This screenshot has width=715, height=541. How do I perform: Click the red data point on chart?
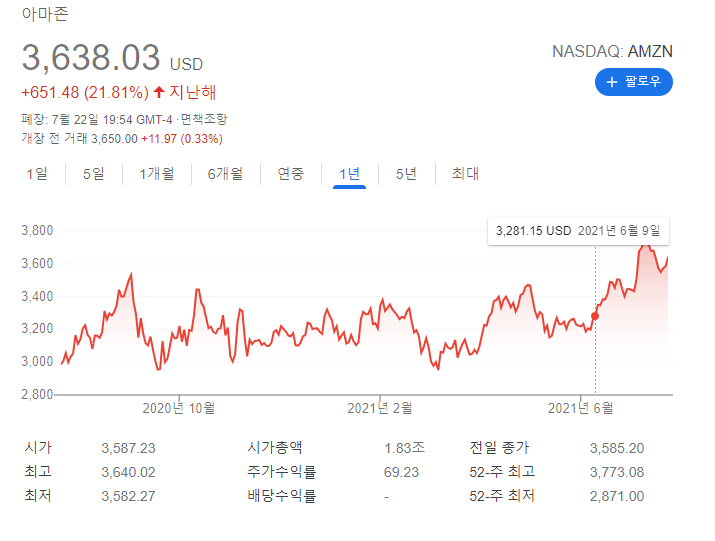(595, 316)
